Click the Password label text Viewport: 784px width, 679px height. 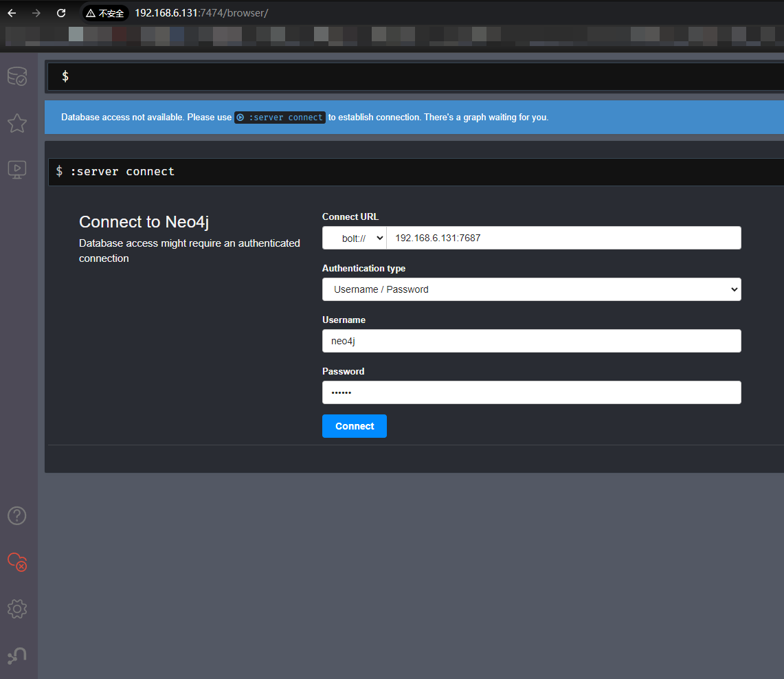[343, 372]
